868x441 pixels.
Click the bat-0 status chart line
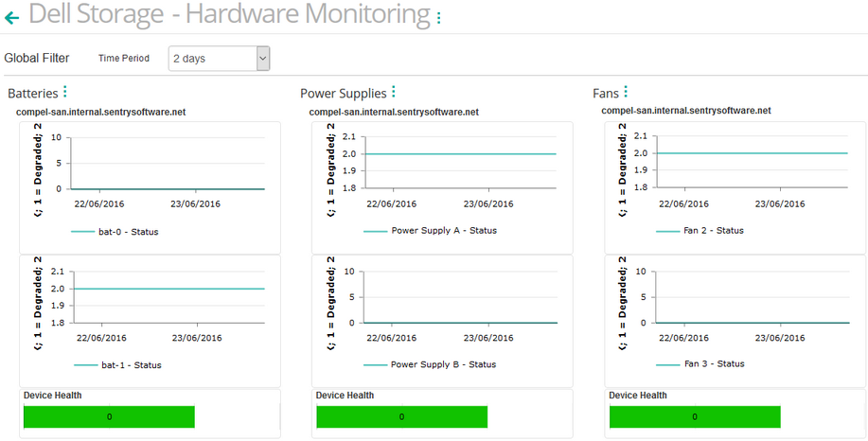point(168,189)
